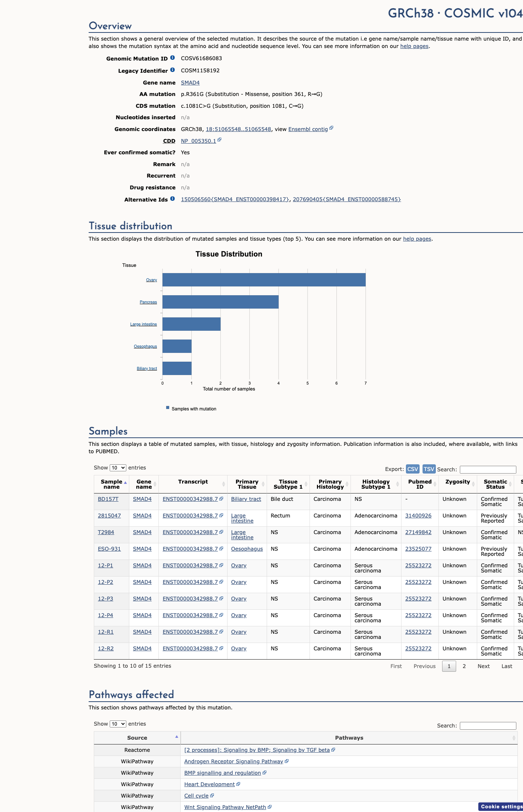Click the info icon beside Legacy Identifier
The image size is (523, 812).
[172, 70]
